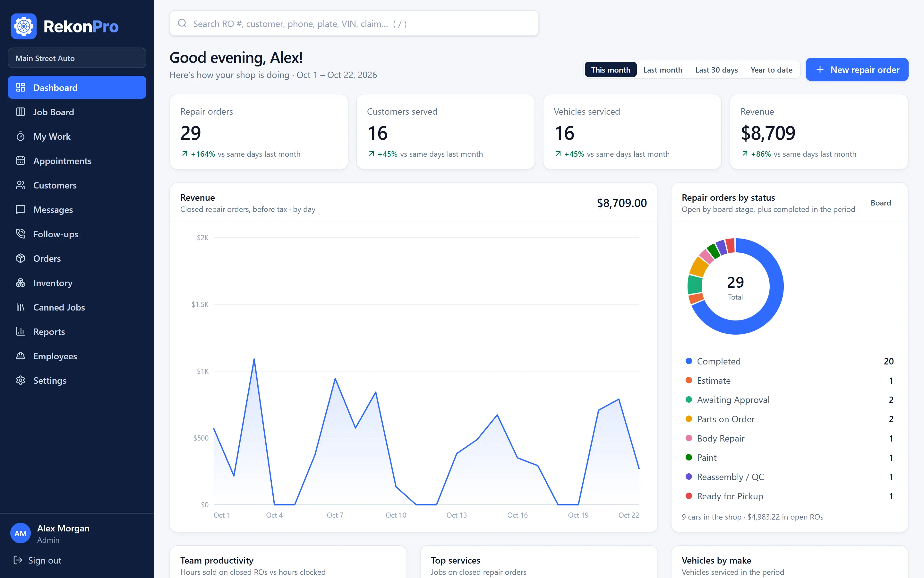Click the AM user avatar
Screen dimensions: 924x578
[x=20, y=533]
